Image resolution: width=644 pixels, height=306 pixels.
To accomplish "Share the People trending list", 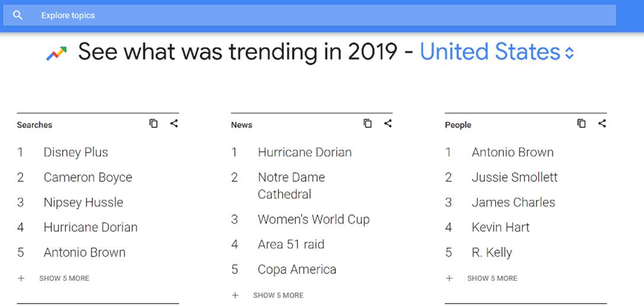I will pos(602,124).
